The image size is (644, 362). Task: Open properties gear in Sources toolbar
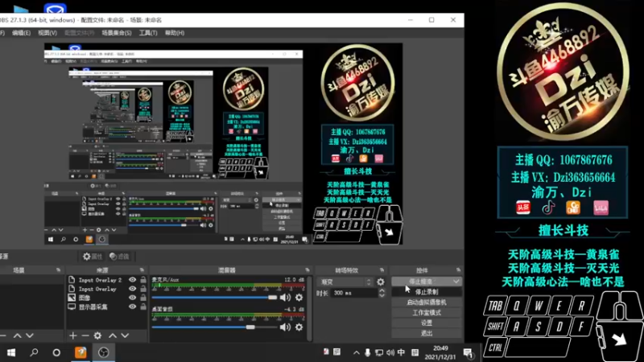pyautogui.click(x=97, y=335)
